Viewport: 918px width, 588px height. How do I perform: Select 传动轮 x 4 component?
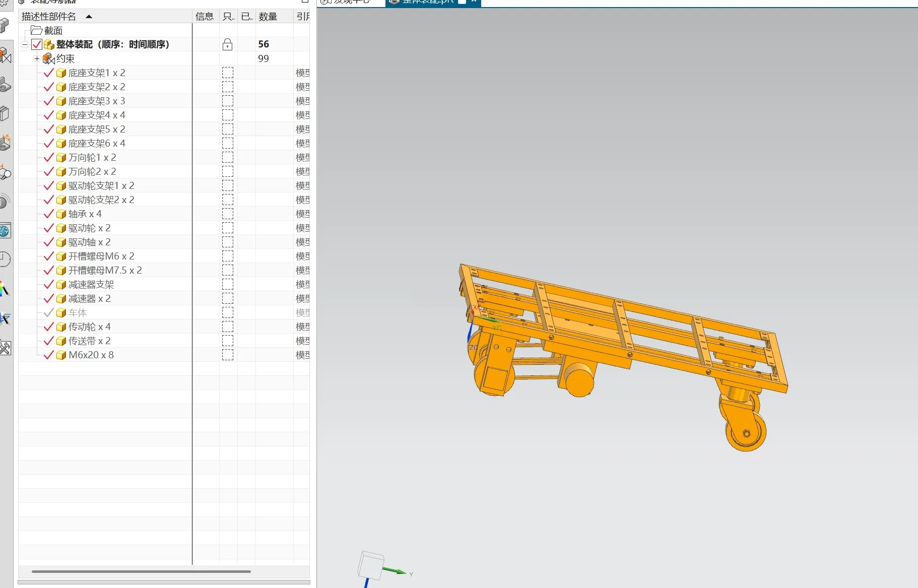tap(90, 326)
